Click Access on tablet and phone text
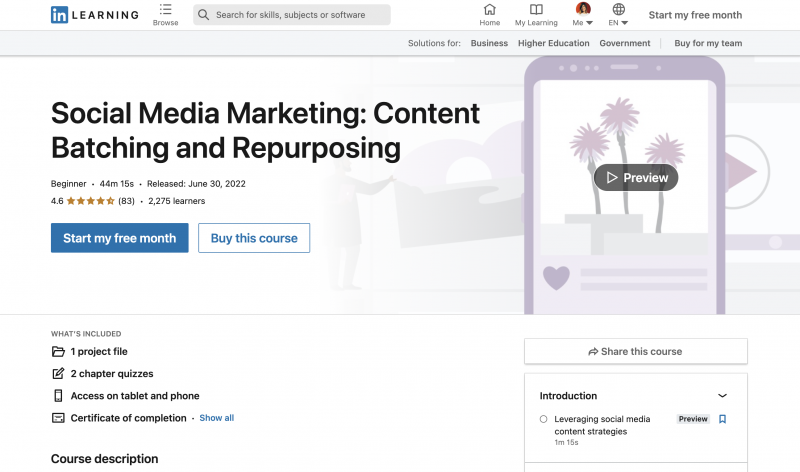 coord(135,395)
